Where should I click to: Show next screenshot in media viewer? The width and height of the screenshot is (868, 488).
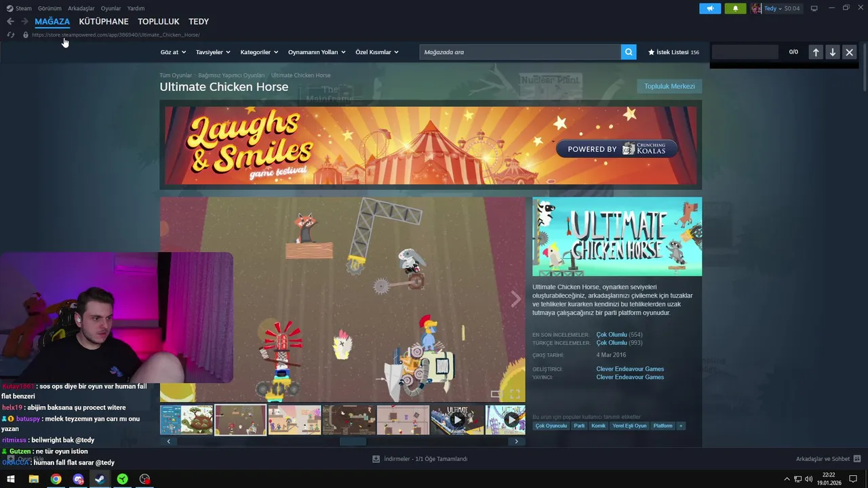coord(516,299)
